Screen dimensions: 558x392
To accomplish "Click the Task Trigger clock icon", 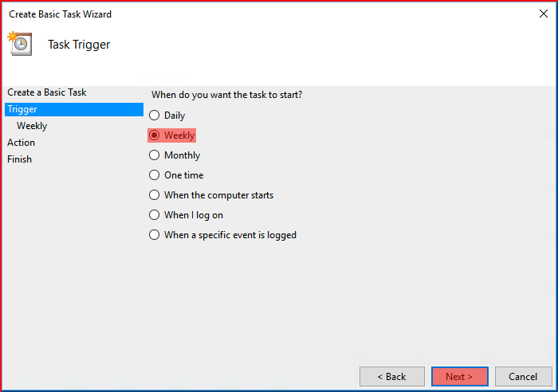I will [x=20, y=43].
